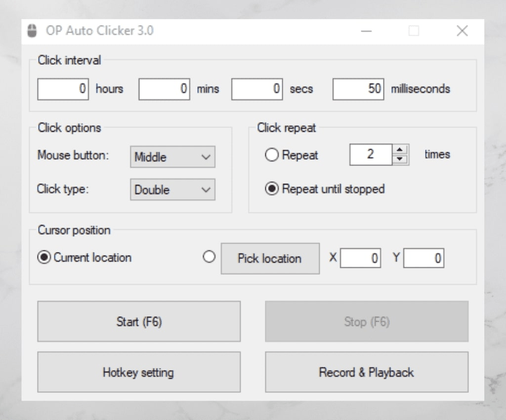This screenshot has height=420, width=506.
Task: Click the X coordinate field
Action: pos(360,257)
